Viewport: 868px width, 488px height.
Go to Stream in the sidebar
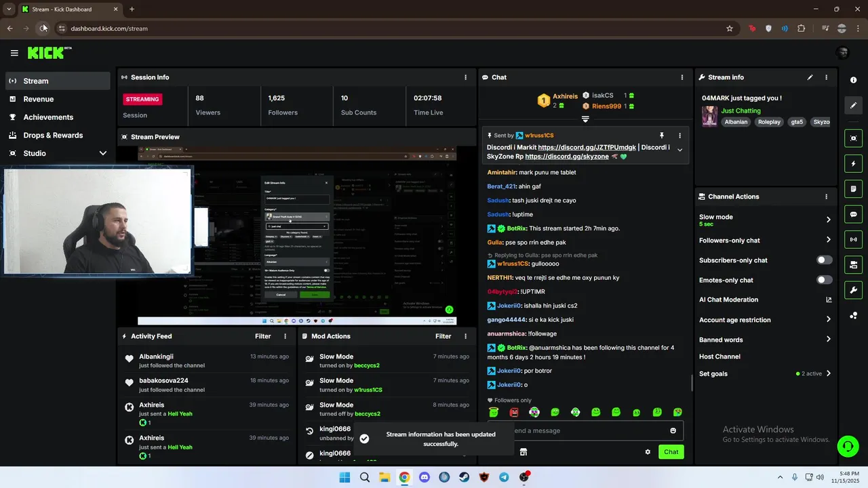[x=58, y=81]
